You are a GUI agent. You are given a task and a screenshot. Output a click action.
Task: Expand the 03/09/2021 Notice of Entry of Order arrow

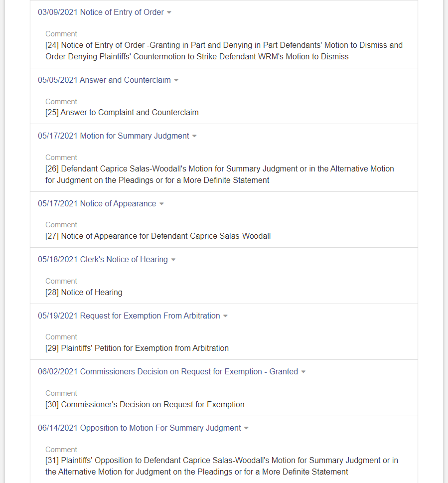169,12
